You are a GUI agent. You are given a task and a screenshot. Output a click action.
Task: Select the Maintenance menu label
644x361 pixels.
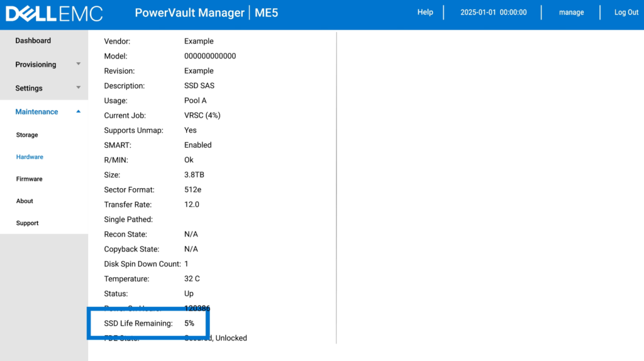36,112
